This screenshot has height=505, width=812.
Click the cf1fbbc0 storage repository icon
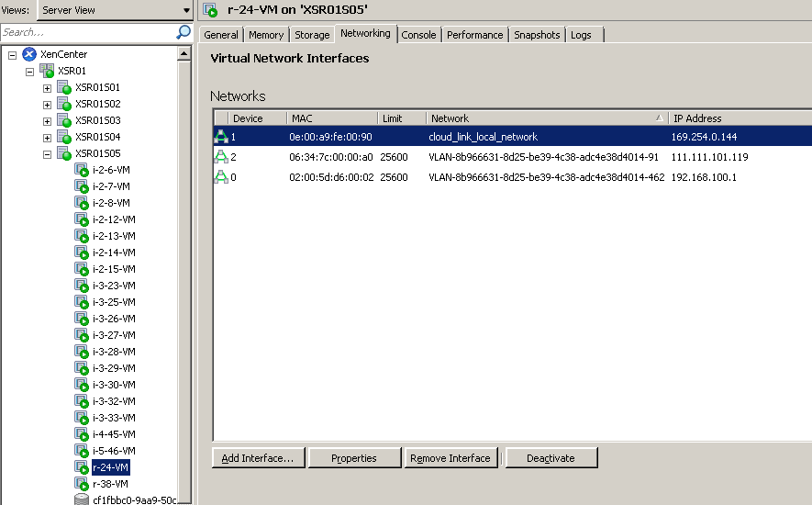(x=81, y=500)
